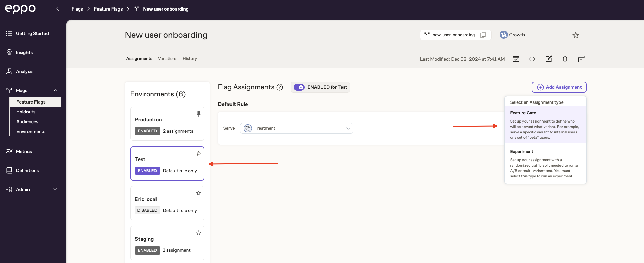
Task: Copy the new-user-onboarding flag key
Action: coord(483,35)
